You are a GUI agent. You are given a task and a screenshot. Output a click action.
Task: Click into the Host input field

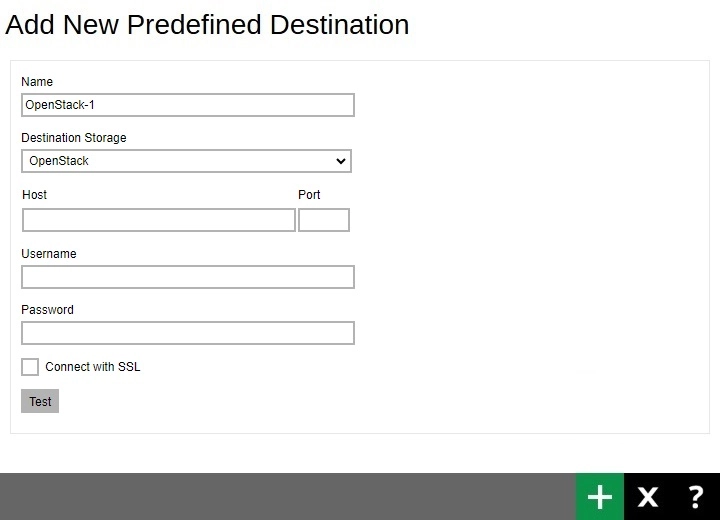tap(159, 220)
